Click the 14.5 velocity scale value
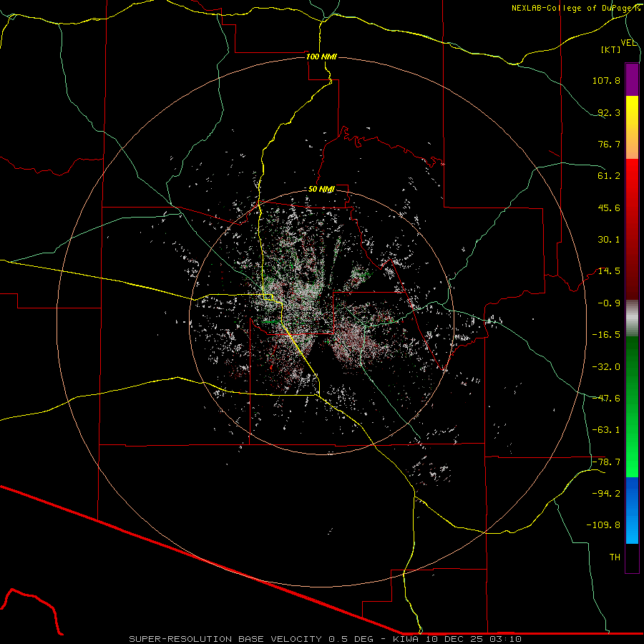Image resolution: width=644 pixels, height=644 pixels. tap(609, 271)
